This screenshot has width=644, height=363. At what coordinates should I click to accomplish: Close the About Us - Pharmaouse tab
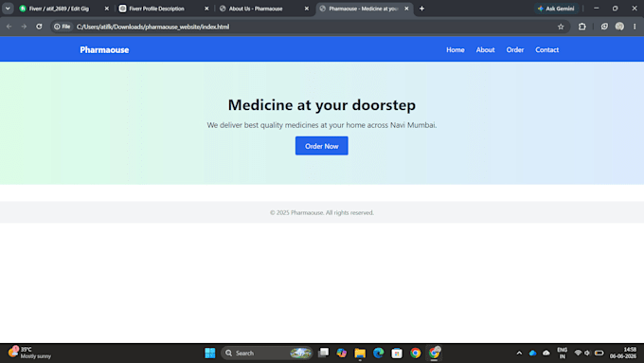307,9
